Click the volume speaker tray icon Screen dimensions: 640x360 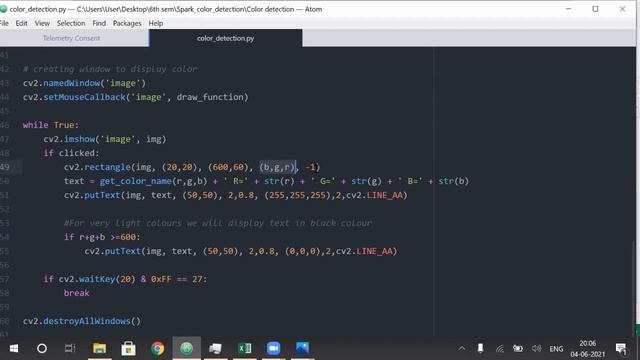536,348
